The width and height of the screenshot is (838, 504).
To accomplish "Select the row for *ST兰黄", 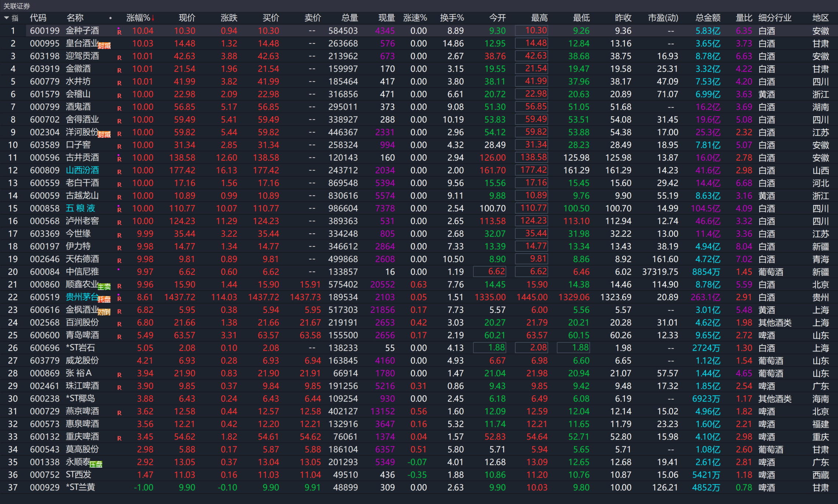I will point(80,487).
